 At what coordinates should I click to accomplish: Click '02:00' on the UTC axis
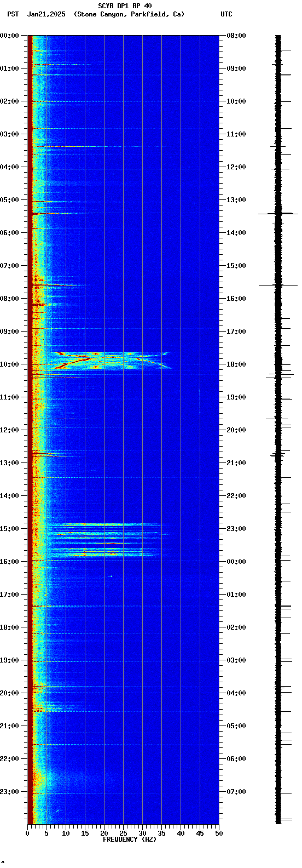pyautogui.click(x=236, y=627)
